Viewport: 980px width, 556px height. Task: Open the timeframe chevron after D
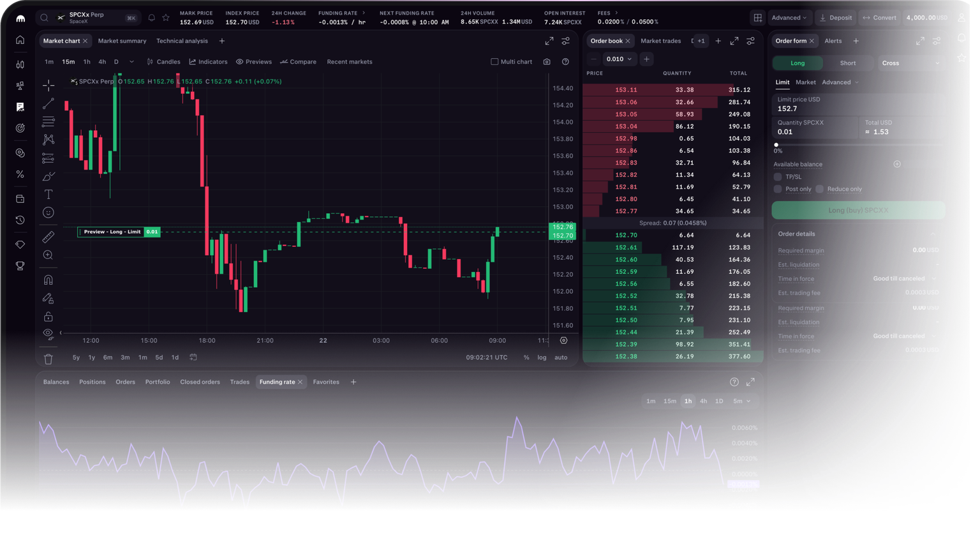click(x=131, y=62)
